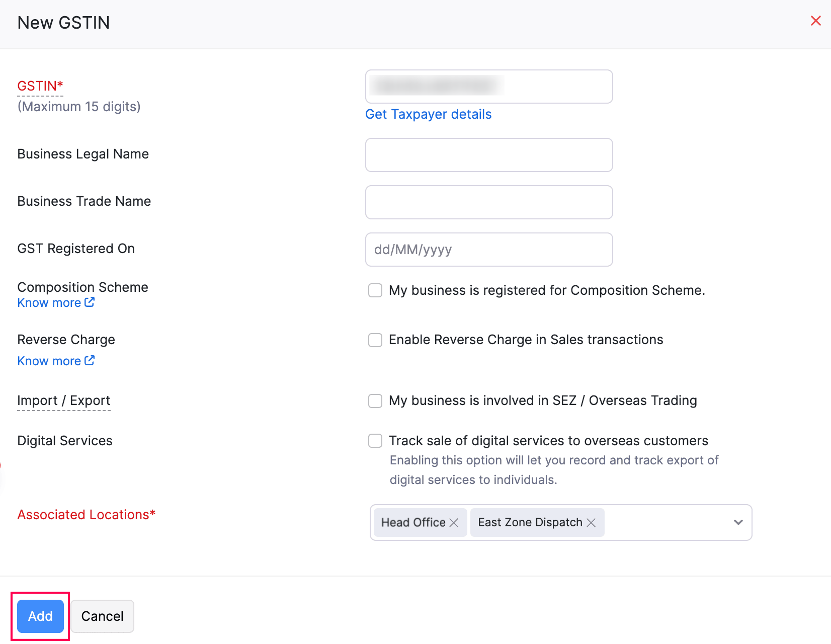Enable Reverse Charge in Sales transactions
The image size is (831, 644).
click(375, 340)
